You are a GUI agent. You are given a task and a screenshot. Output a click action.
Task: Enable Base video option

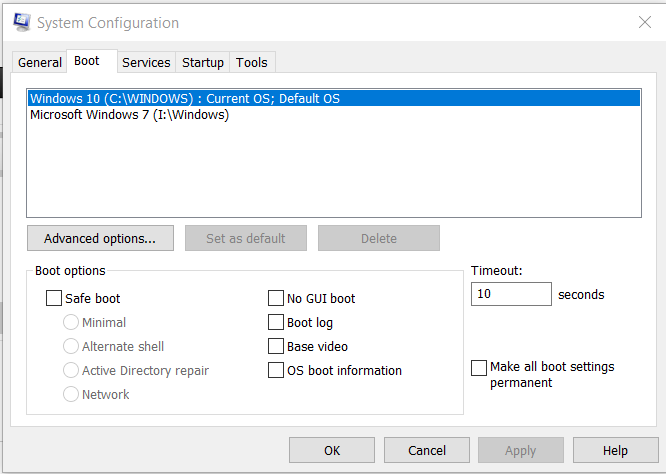[x=276, y=346]
